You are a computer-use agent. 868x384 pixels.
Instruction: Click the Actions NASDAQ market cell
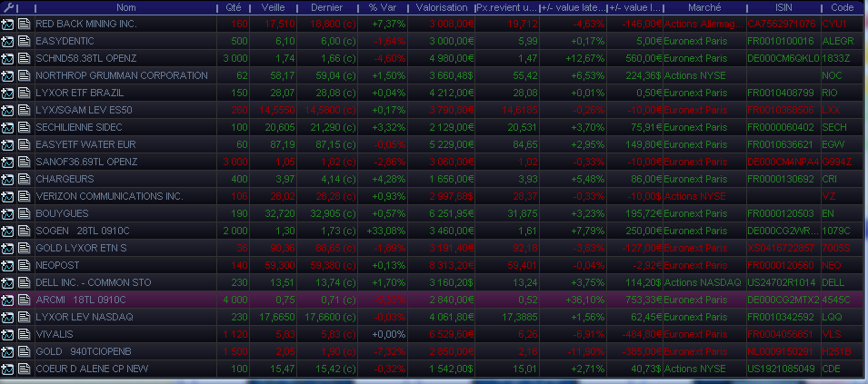point(704,282)
